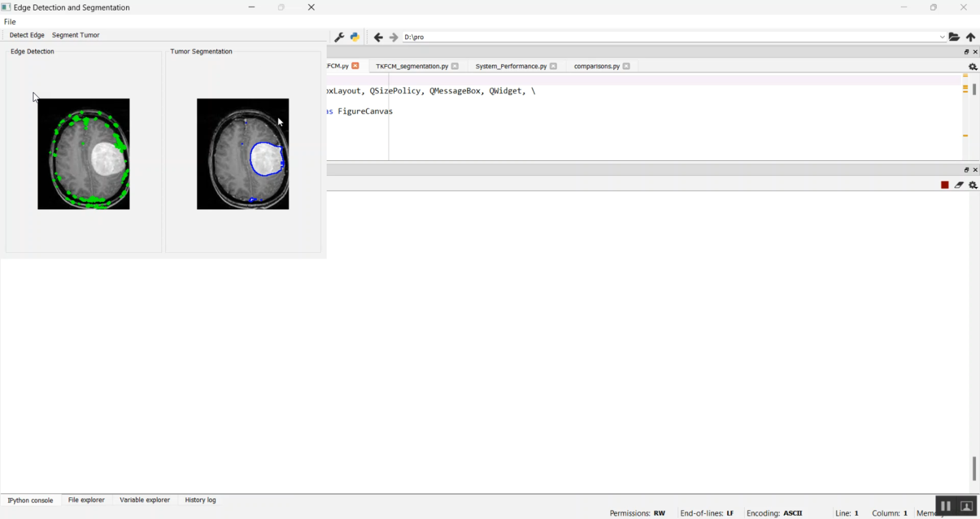Go to parent directory with up arrow
The width and height of the screenshot is (980, 519).
[971, 37]
